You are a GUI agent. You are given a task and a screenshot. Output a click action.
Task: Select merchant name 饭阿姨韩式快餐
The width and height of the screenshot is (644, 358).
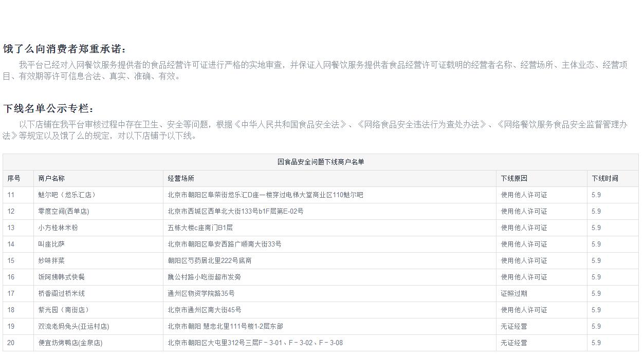[61, 277]
